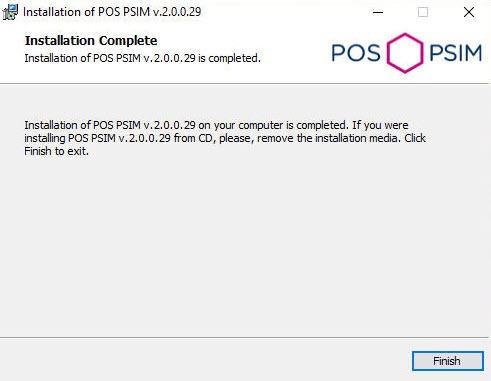The image size is (491, 381).
Task: Open the installer icon in title bar
Action: pos(10,12)
